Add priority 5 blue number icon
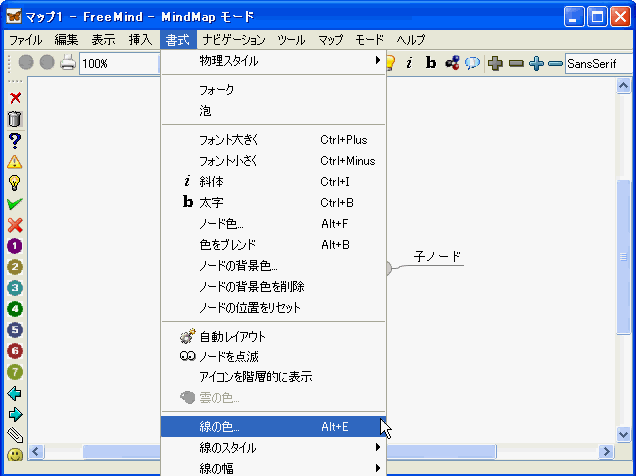 pos(15,330)
